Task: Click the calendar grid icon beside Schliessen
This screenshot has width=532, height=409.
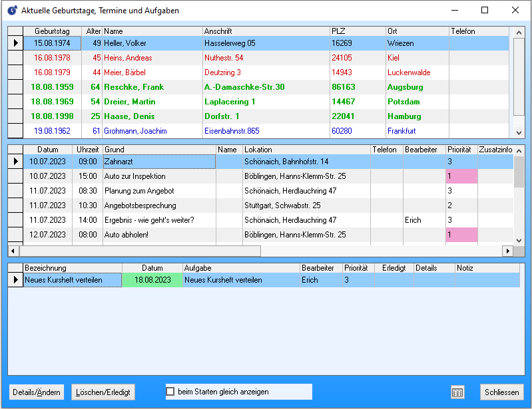Action: pos(457,392)
